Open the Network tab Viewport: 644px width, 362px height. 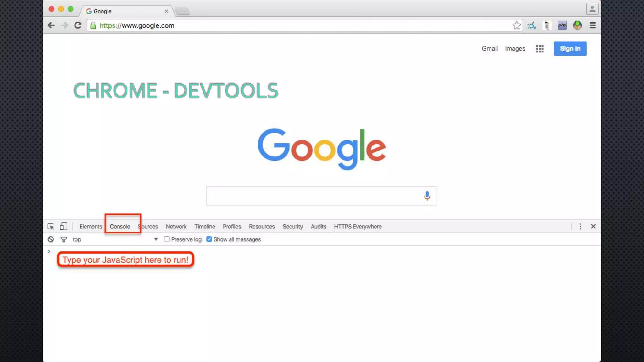176,227
